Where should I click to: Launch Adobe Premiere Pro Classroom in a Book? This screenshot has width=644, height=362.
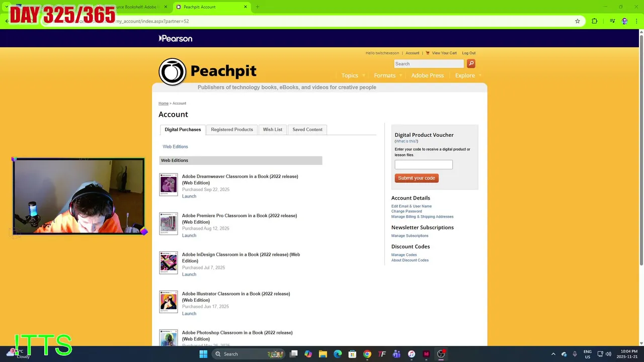(x=189, y=235)
